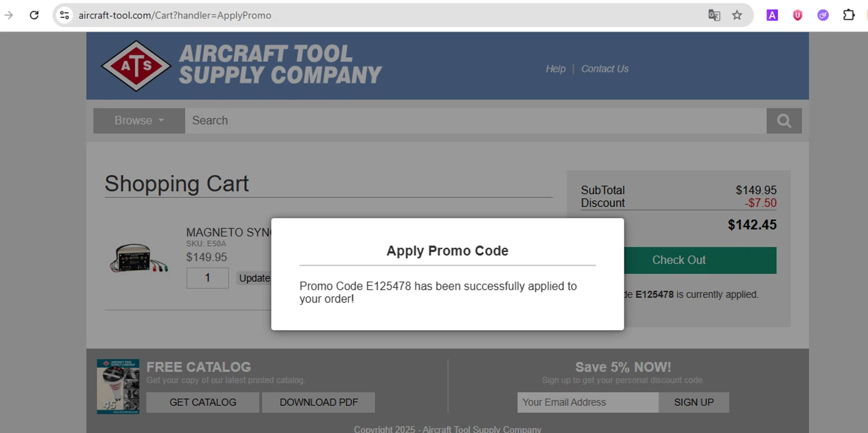Click the $142.45 total amount

[752, 225]
